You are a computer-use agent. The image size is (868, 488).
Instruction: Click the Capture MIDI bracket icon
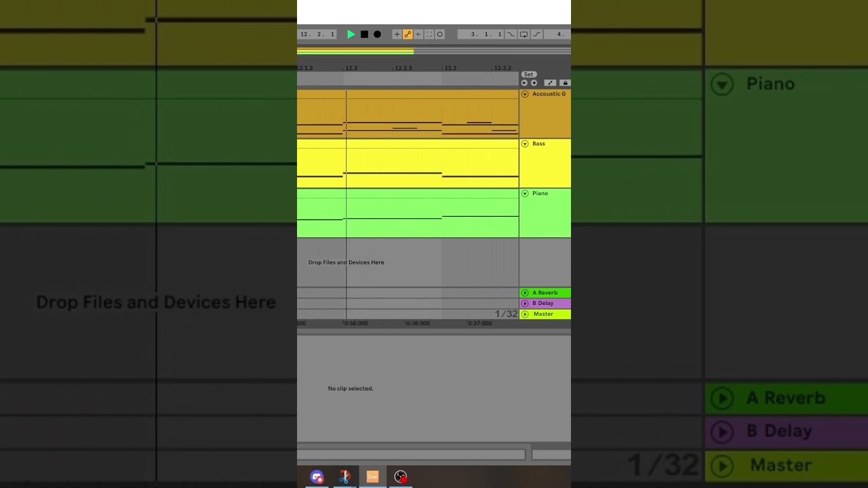[429, 35]
